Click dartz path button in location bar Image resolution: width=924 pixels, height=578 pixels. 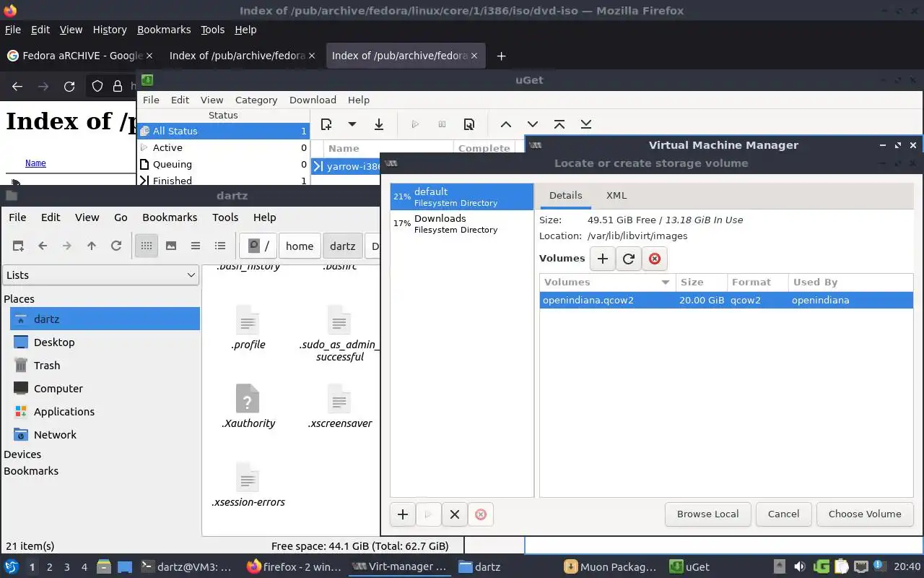point(343,246)
